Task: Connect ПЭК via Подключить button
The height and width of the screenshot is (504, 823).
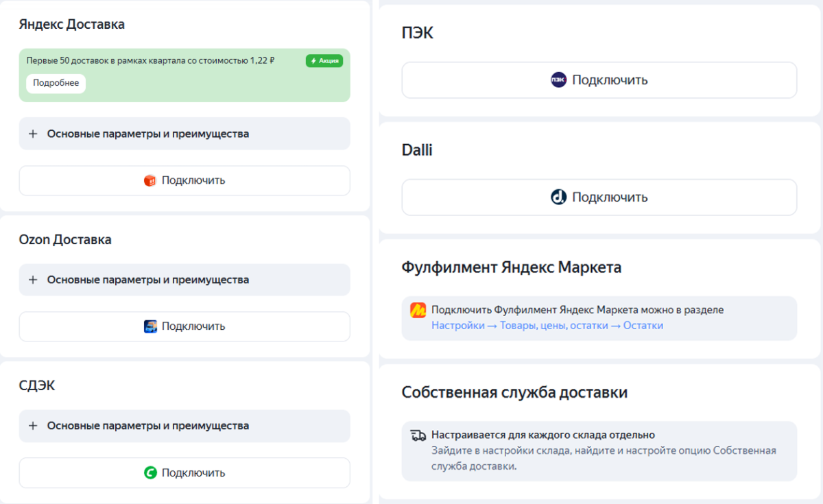Action: (599, 80)
